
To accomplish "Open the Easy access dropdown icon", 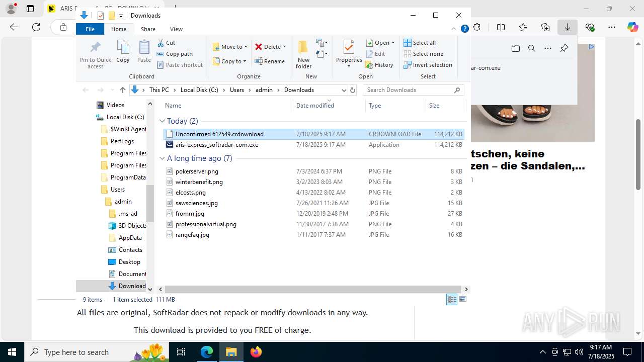I will [x=322, y=54].
